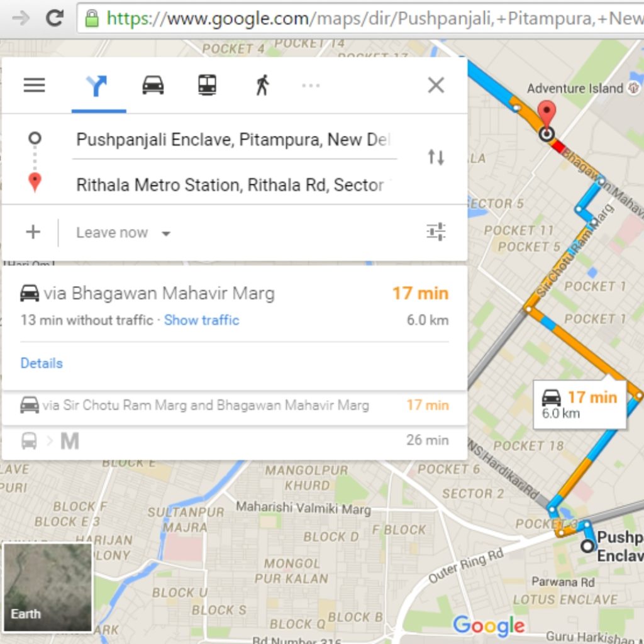Choose the transit travel mode icon
The height and width of the screenshot is (644, 644).
coord(207,85)
